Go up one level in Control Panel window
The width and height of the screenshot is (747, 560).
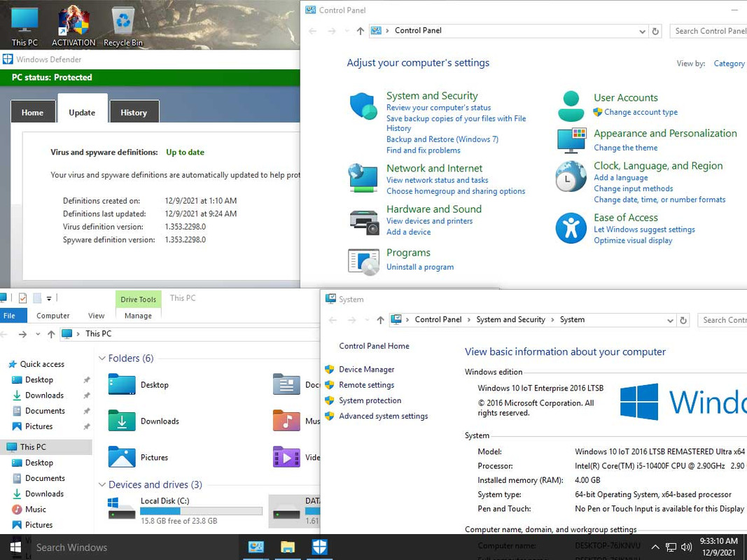pos(360,31)
